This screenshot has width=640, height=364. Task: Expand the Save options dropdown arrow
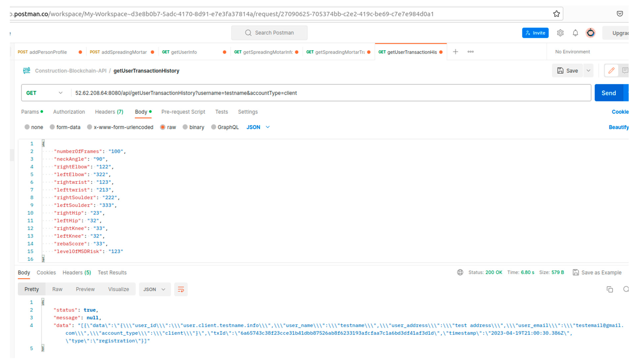point(588,71)
